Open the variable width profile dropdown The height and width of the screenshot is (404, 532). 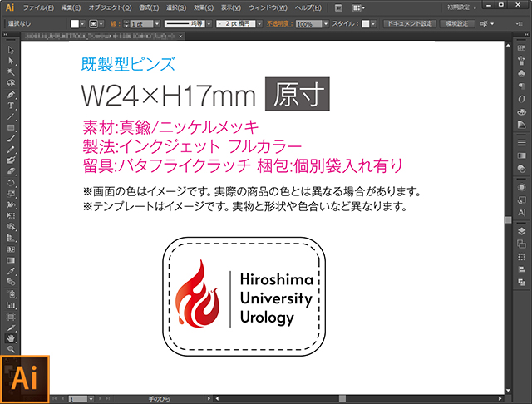point(209,24)
